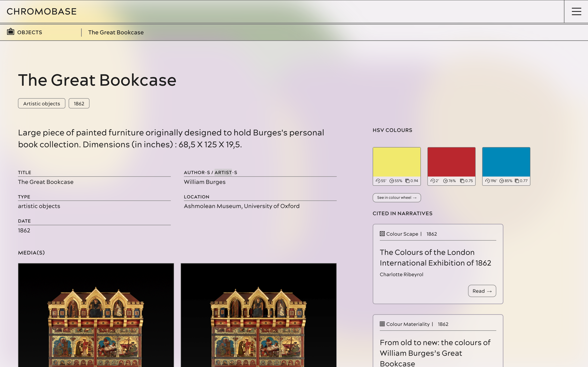Click value icon showing 0.94
The image size is (588, 367).
tap(407, 181)
